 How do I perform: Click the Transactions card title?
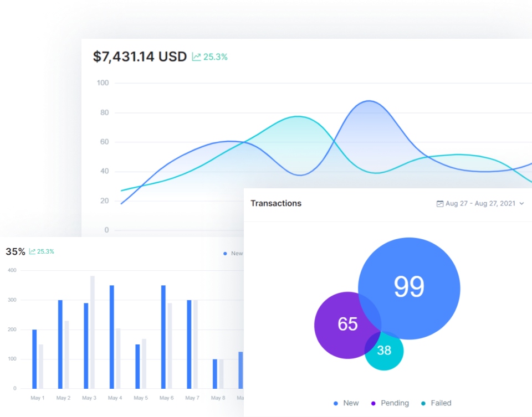click(x=276, y=203)
